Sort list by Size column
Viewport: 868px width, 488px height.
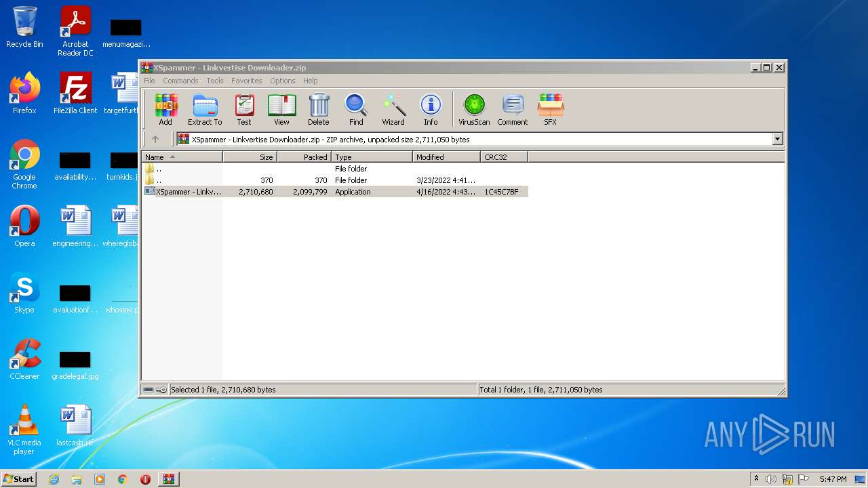click(x=250, y=157)
